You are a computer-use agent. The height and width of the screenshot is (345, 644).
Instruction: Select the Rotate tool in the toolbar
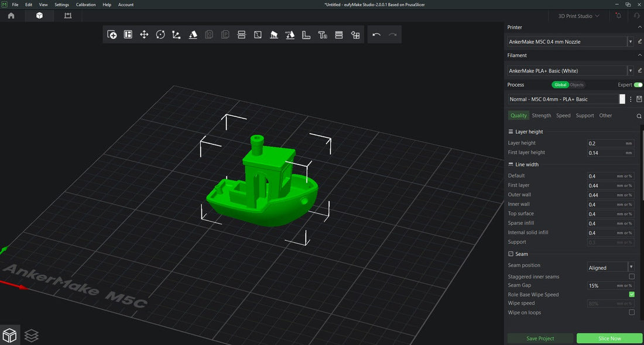(160, 34)
